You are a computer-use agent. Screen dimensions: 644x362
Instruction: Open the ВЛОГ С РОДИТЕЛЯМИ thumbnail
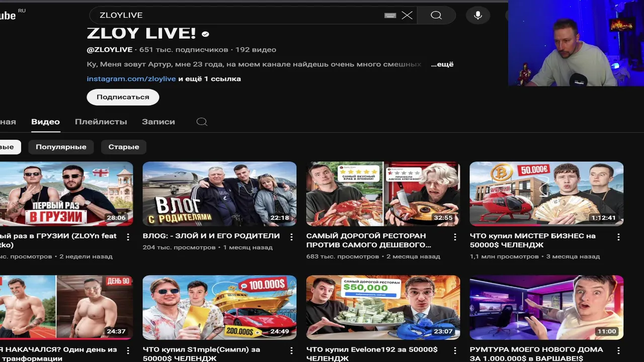pos(219,194)
